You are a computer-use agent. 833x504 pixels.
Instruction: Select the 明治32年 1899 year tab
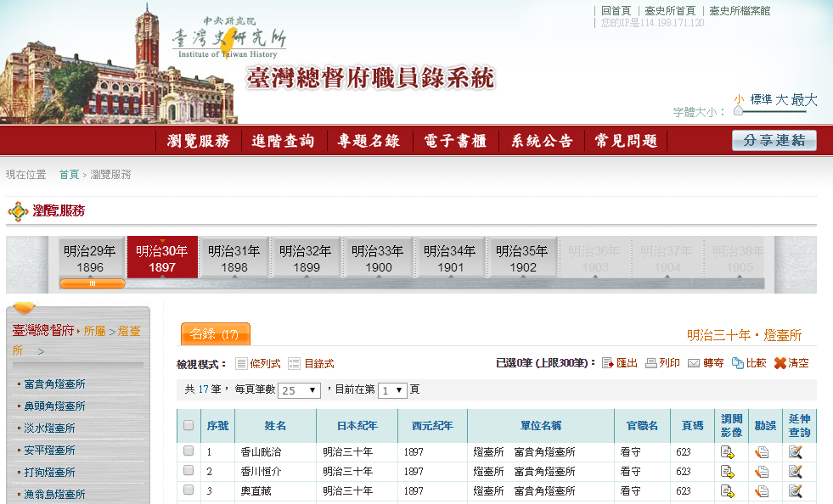tap(306, 258)
